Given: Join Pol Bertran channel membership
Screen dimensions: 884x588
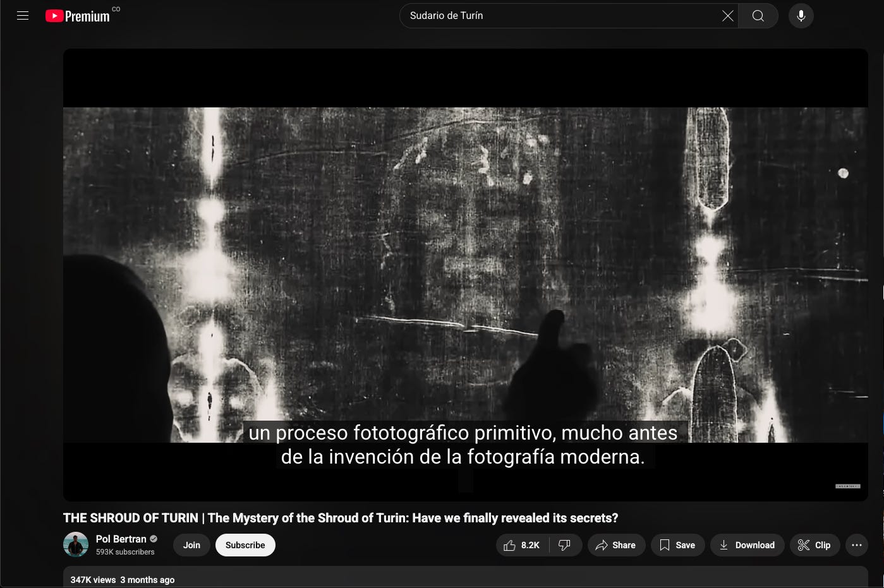Looking at the screenshot, I should [x=191, y=545].
